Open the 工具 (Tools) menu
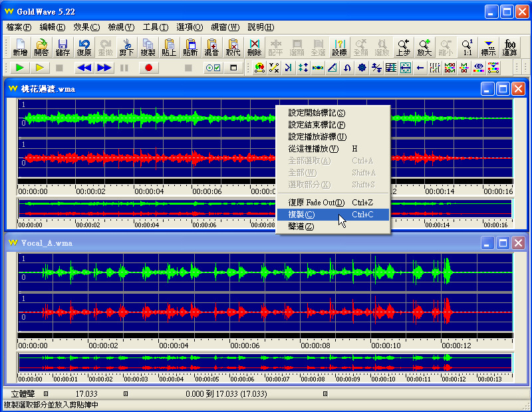Image resolution: width=532 pixels, height=412 pixels. (x=156, y=27)
